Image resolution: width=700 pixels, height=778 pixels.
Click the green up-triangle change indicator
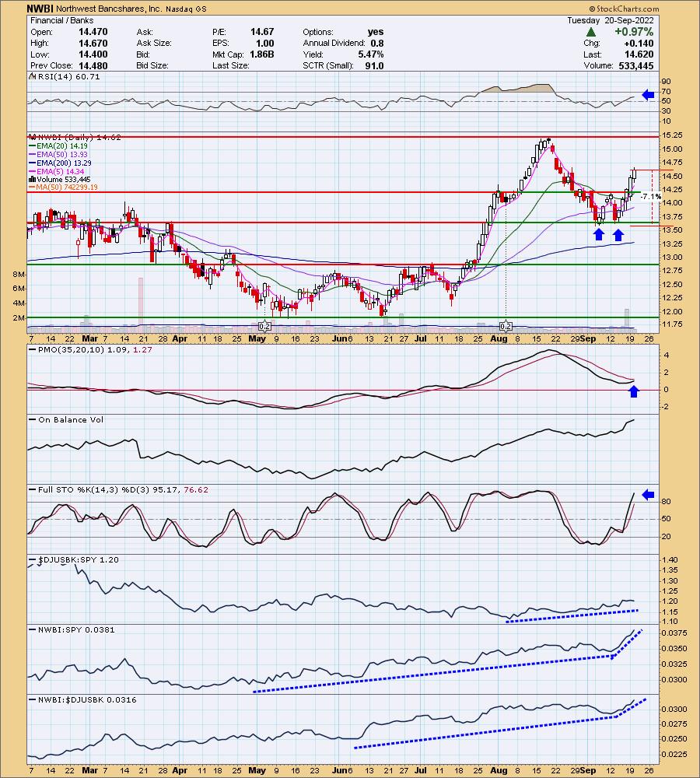[x=591, y=32]
